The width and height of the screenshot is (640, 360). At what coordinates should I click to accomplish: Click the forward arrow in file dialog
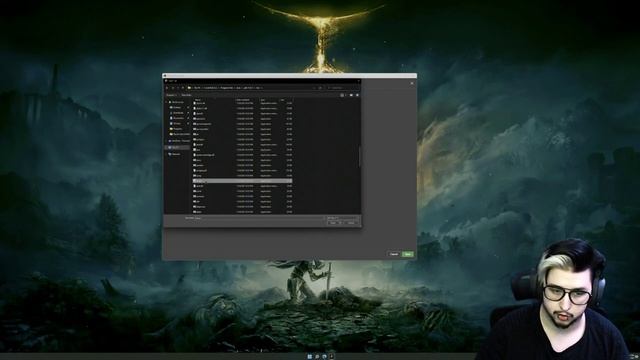pos(173,88)
